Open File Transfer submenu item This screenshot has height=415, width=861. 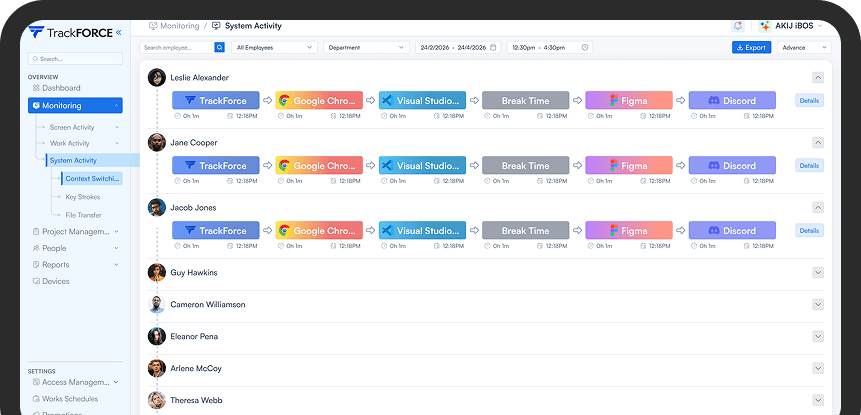(83, 215)
